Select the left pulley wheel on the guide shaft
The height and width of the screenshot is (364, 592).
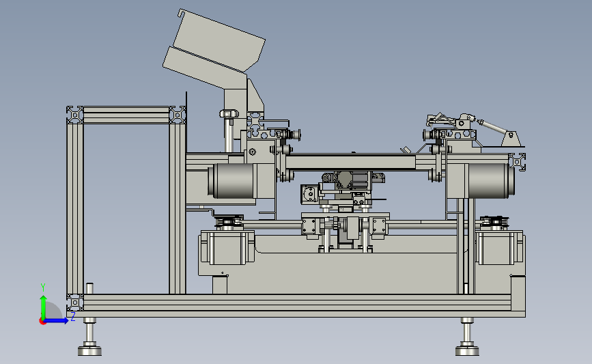(229, 222)
